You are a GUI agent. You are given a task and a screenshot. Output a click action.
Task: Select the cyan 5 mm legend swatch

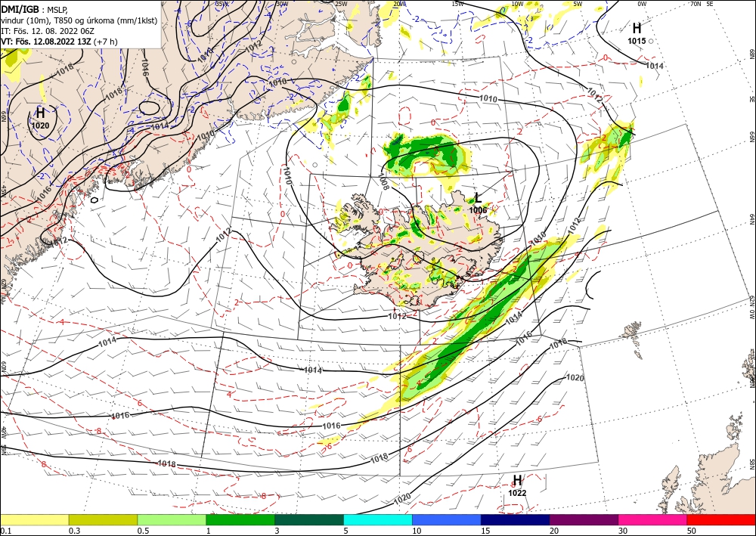point(378,519)
